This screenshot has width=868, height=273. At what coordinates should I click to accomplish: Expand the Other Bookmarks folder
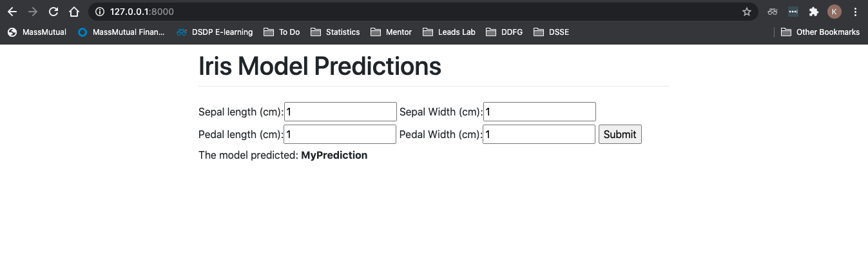tap(820, 32)
